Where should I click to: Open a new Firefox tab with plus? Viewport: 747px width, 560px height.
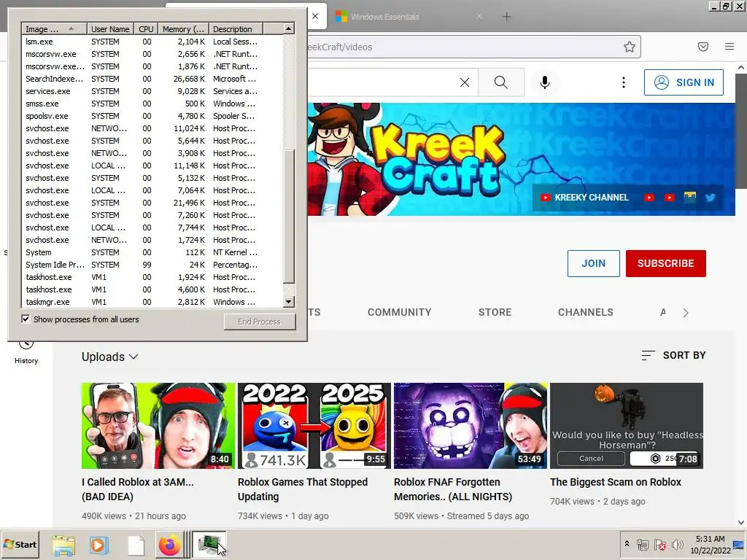pyautogui.click(x=506, y=17)
